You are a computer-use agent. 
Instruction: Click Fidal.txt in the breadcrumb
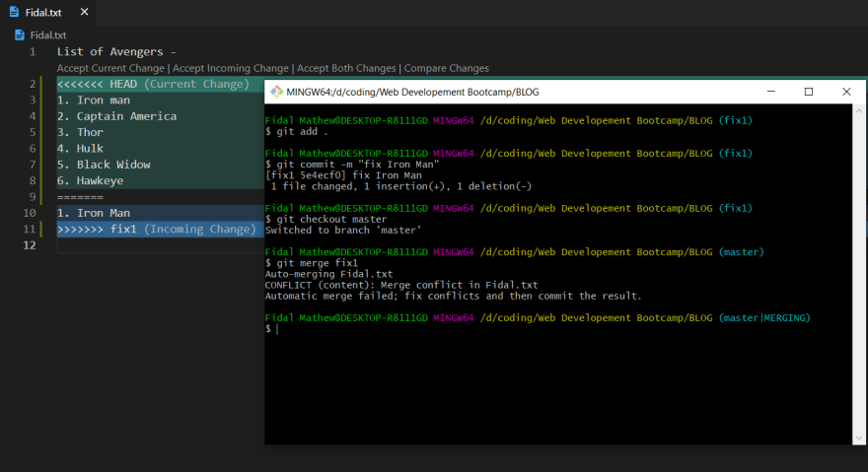(48, 34)
